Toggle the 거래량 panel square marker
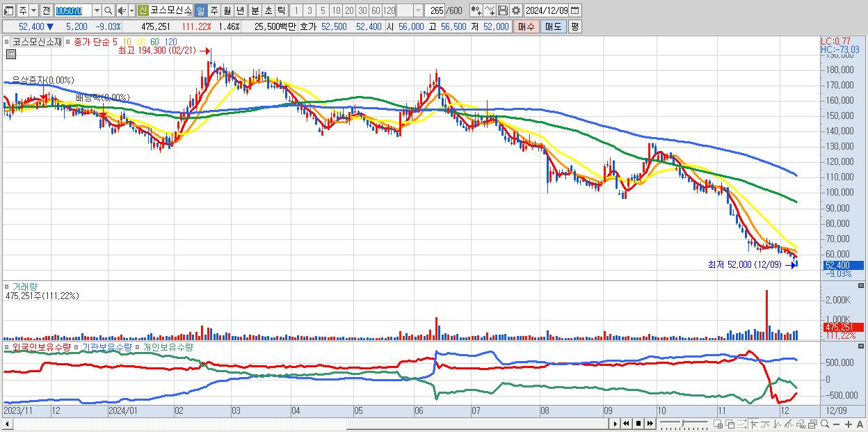 pos(6,287)
